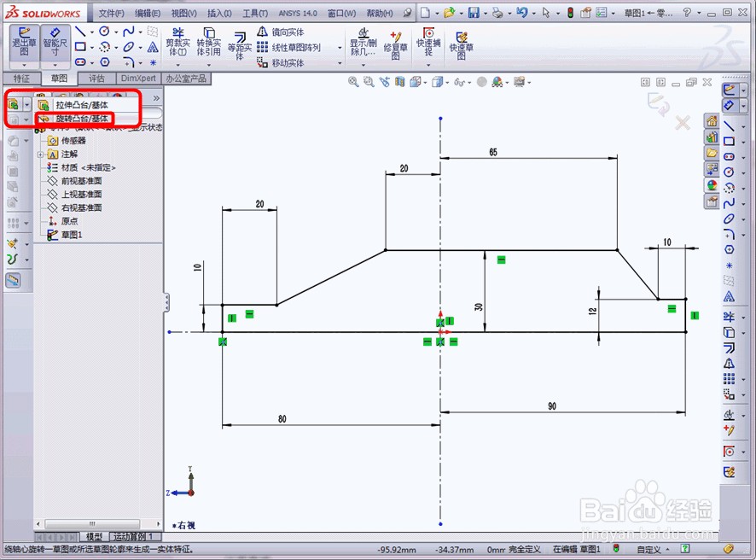
Task: Open dropdown under Quick Snaps (快速捕捉)
Action: [x=428, y=65]
